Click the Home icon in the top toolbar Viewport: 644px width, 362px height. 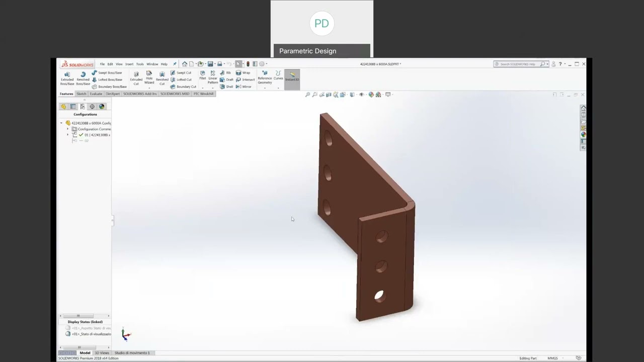click(185, 64)
